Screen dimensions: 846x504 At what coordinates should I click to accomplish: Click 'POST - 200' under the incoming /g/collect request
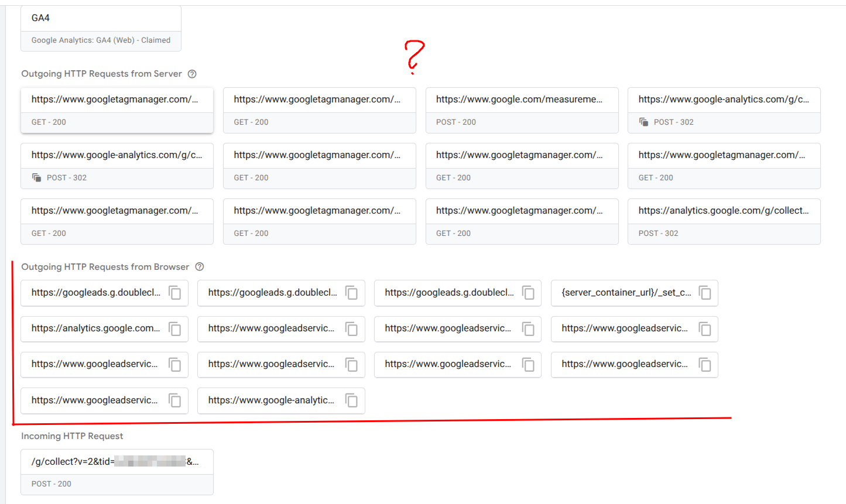click(52, 484)
